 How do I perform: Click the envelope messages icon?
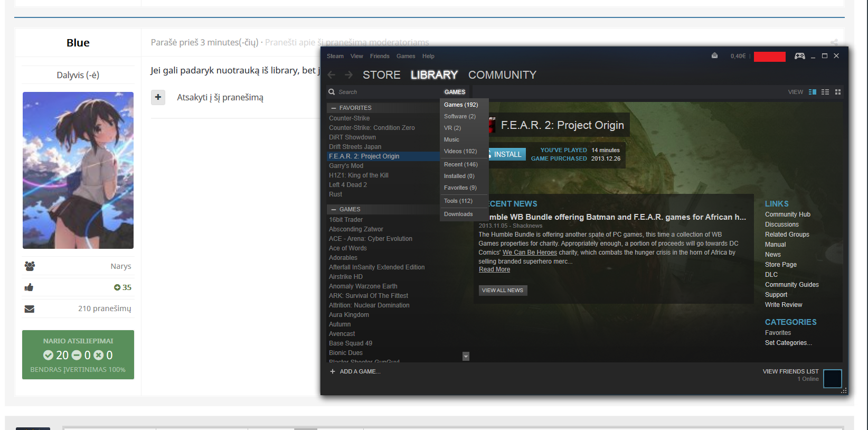point(30,309)
